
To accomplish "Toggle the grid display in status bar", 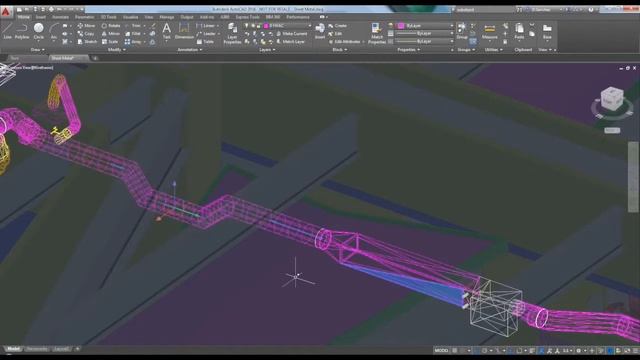I will 455,351.
